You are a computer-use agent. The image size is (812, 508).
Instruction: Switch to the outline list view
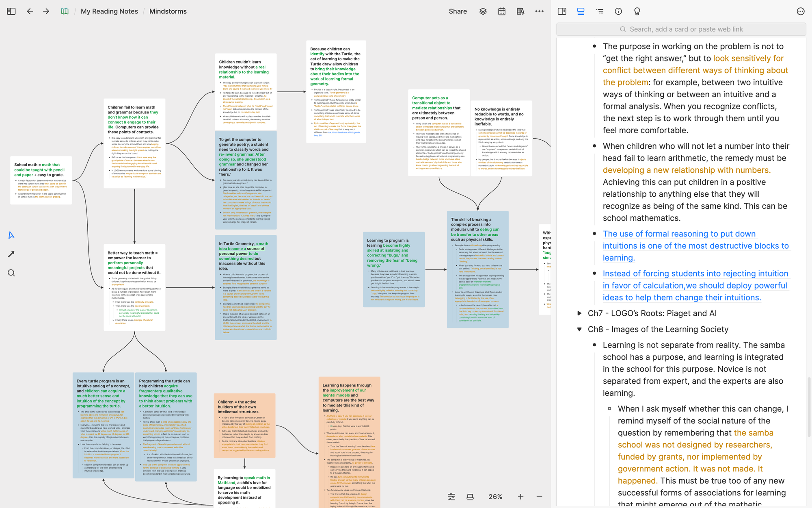click(600, 11)
